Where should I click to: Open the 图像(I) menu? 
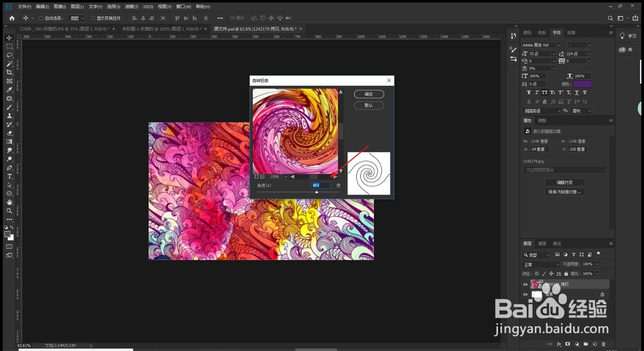pos(59,6)
